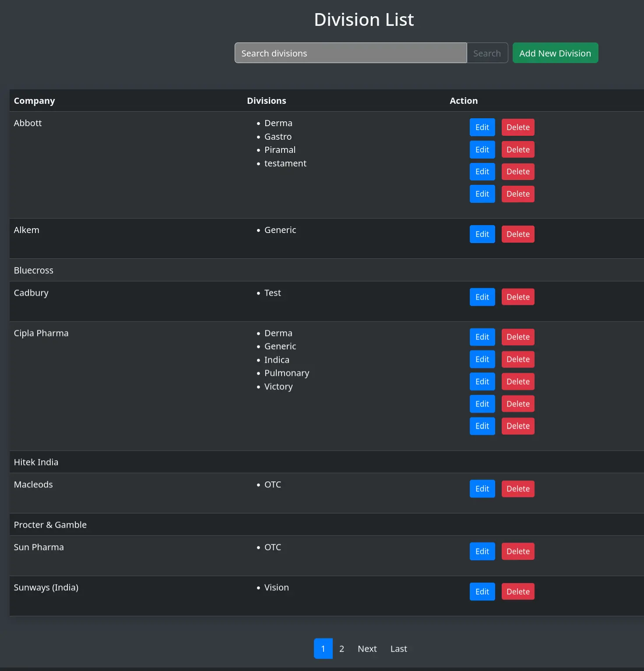Edit the Macleods OTC division
This screenshot has height=671, width=644.
482,489
